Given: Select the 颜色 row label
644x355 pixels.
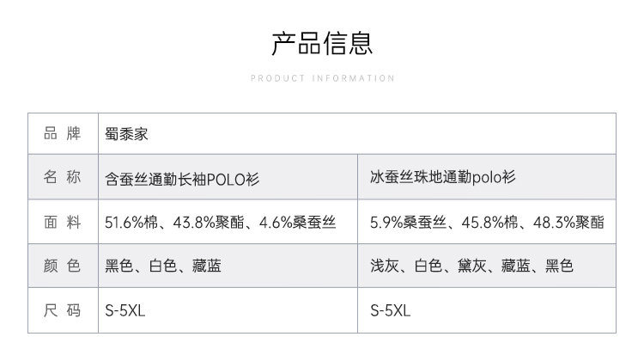Looking at the screenshot, I should point(62,266).
